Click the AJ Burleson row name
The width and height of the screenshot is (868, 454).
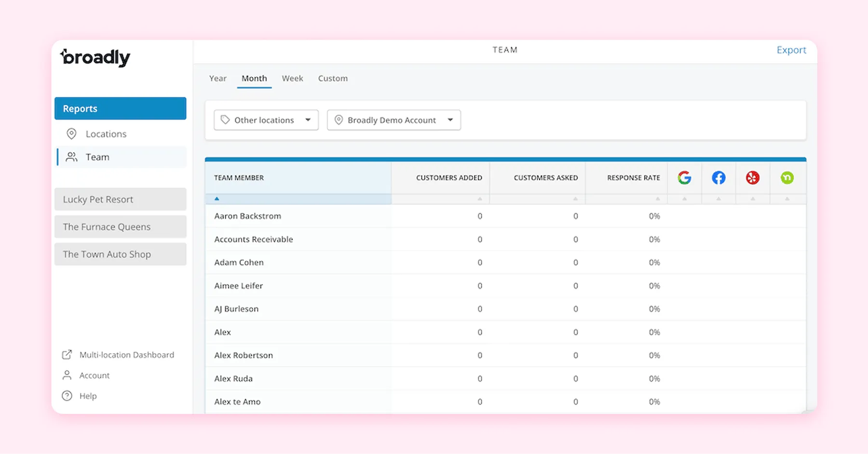coord(236,309)
